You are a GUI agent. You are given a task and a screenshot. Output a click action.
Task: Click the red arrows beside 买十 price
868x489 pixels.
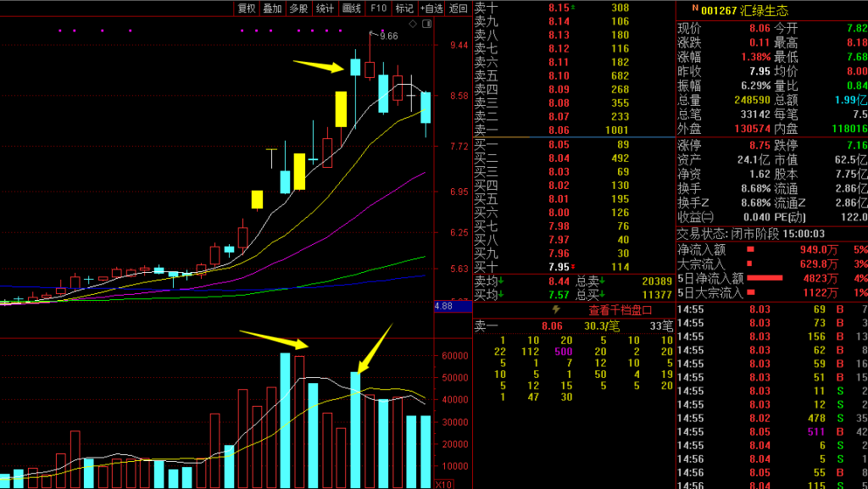pyautogui.click(x=573, y=267)
